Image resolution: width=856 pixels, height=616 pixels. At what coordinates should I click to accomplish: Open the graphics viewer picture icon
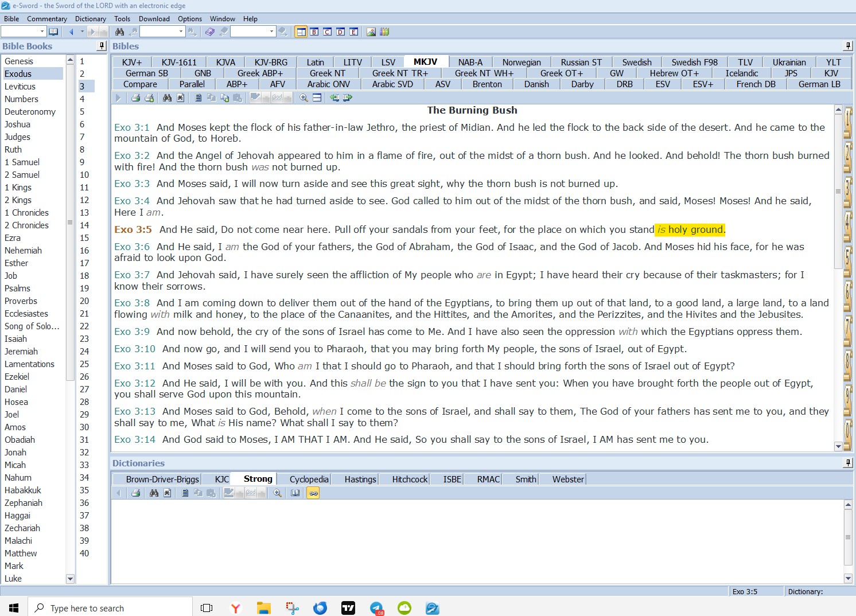371,32
